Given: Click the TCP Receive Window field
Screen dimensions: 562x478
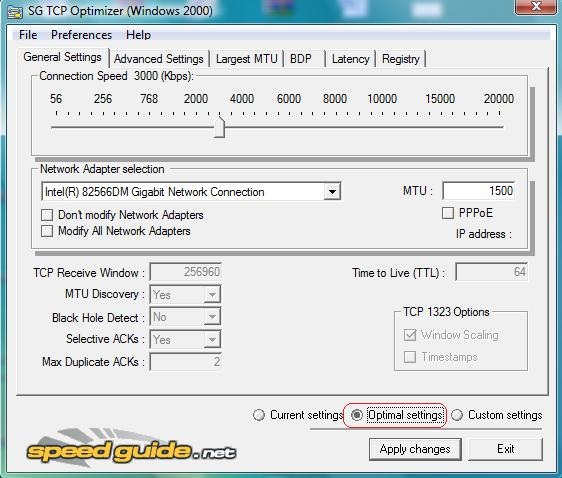Looking at the screenshot, I should point(185,272).
